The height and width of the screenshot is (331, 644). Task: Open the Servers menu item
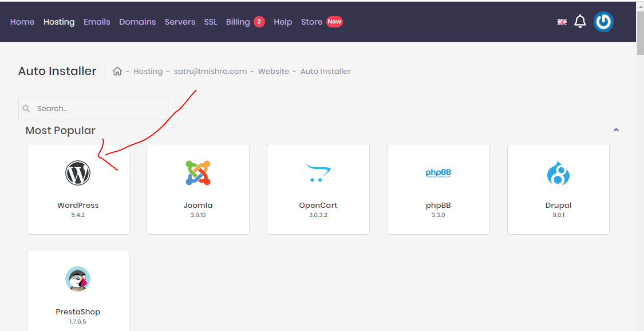180,22
